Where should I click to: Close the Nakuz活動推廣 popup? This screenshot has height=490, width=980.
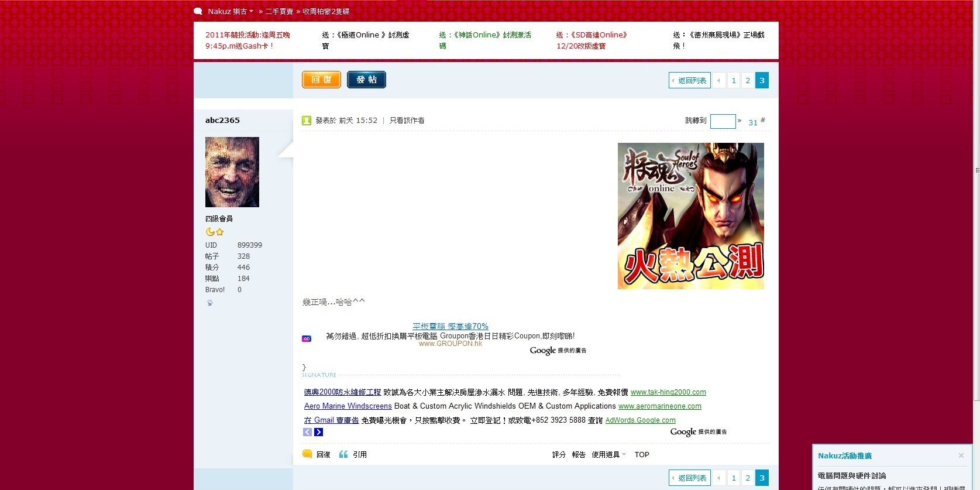click(961, 455)
